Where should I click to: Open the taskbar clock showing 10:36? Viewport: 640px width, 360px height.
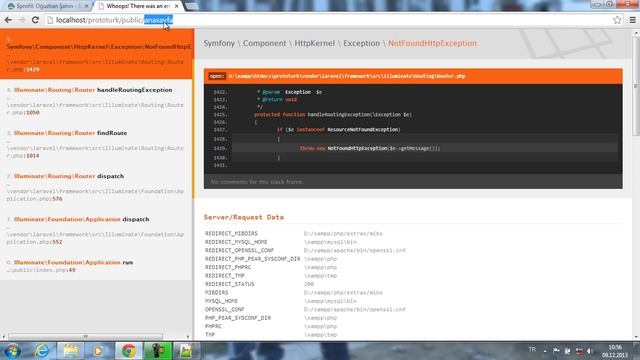pos(614,351)
